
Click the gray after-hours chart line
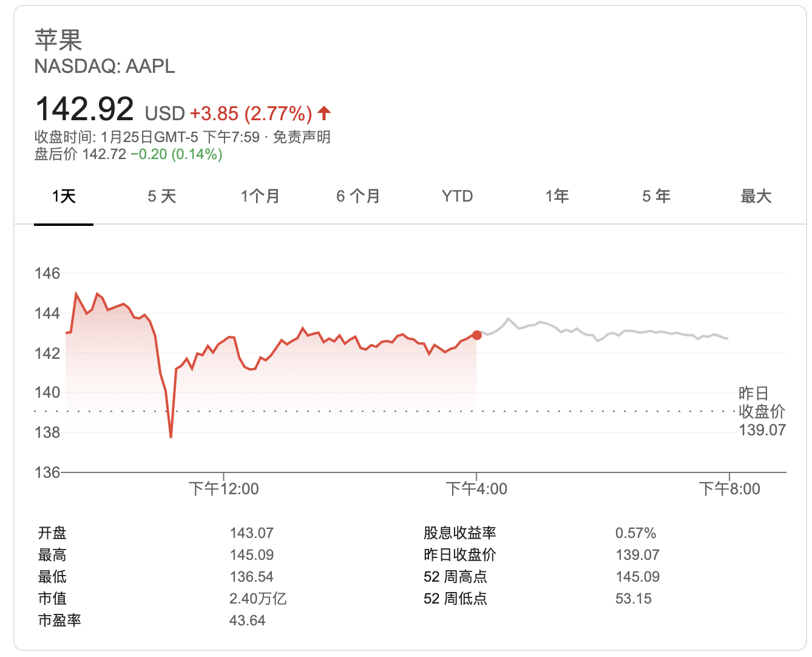click(x=607, y=335)
